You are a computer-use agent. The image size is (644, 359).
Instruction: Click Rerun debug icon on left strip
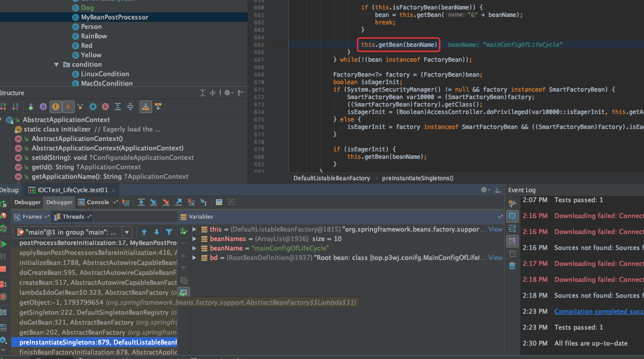tap(3, 204)
